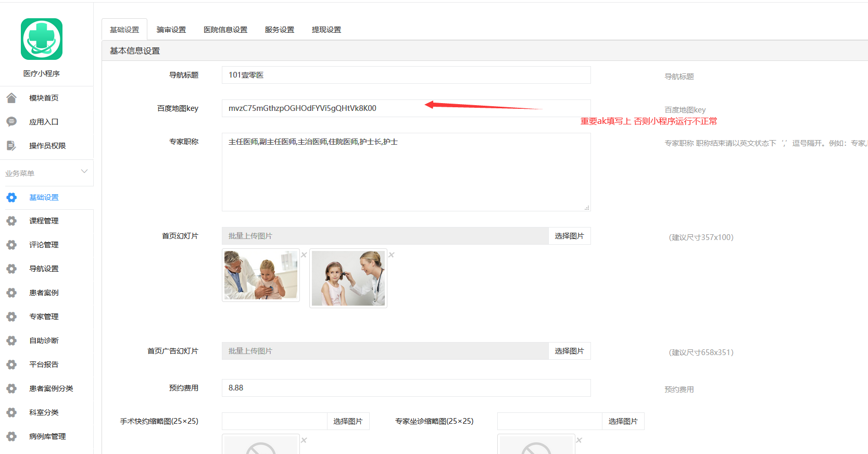Click the gear icon beside 患者案例分类
The image size is (868, 454).
pos(11,388)
